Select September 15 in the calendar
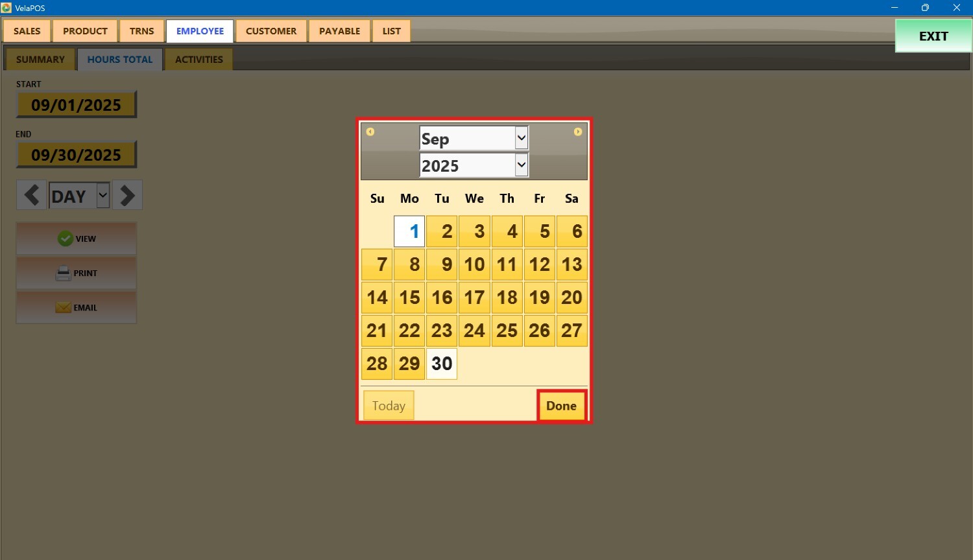The image size is (973, 560). (409, 297)
